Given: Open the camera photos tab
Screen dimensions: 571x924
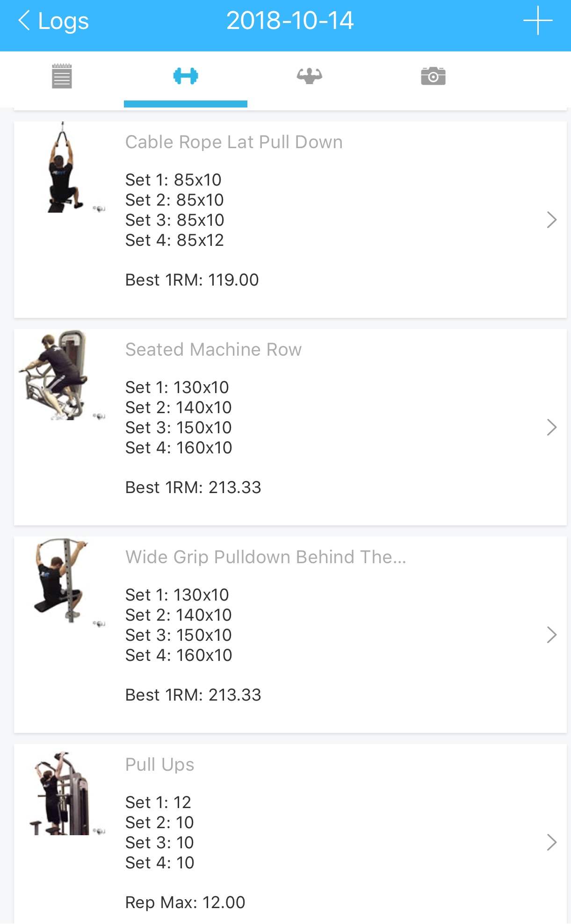Looking at the screenshot, I should (433, 76).
